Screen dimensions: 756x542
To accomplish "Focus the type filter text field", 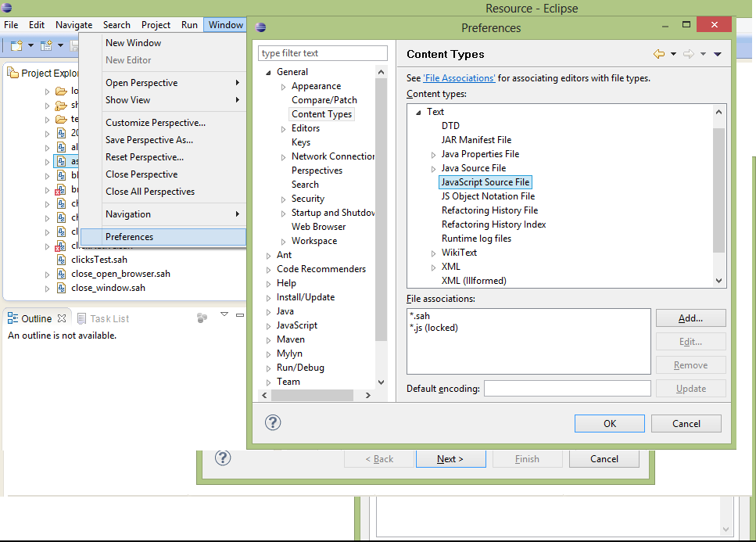I will [x=323, y=53].
